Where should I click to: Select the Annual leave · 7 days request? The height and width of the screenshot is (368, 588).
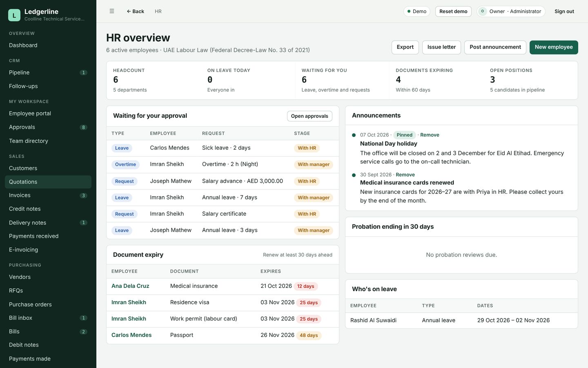[223, 197]
